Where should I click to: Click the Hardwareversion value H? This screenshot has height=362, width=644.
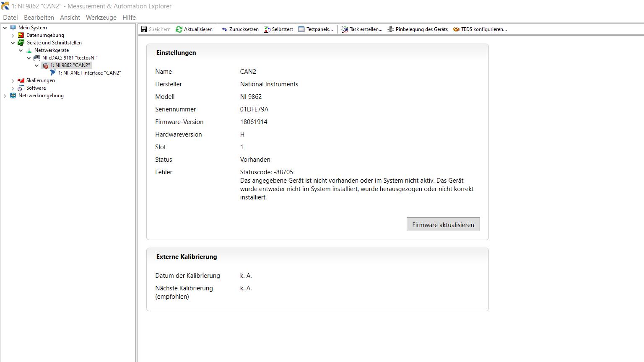coord(242,134)
